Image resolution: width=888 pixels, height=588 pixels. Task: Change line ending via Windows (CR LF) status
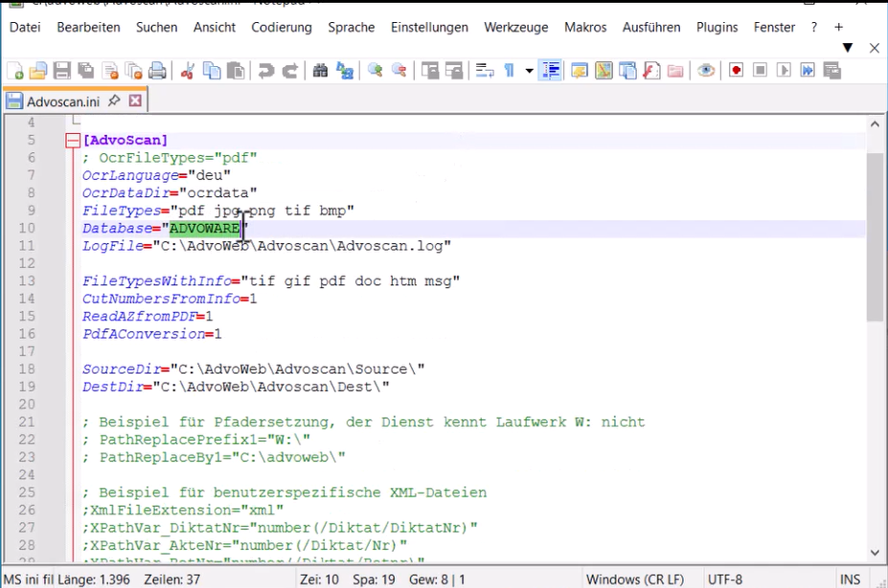[635, 579]
